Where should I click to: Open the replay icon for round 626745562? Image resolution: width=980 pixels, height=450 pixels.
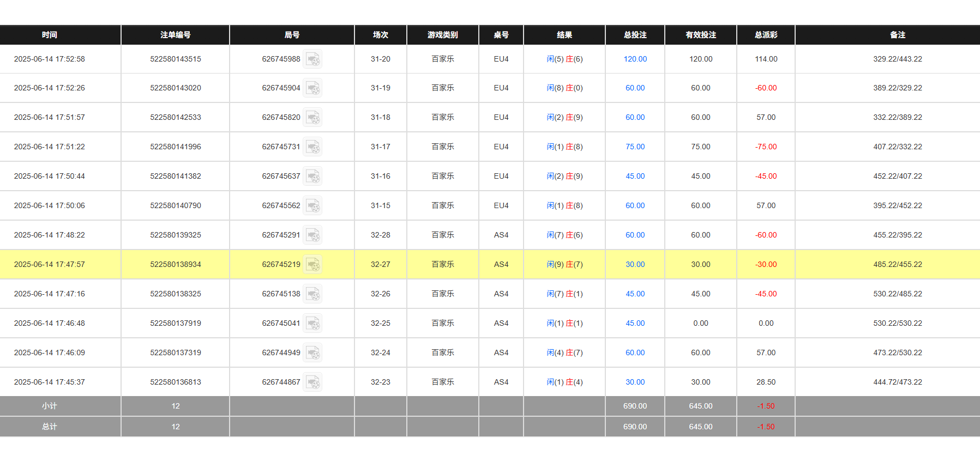(x=312, y=206)
